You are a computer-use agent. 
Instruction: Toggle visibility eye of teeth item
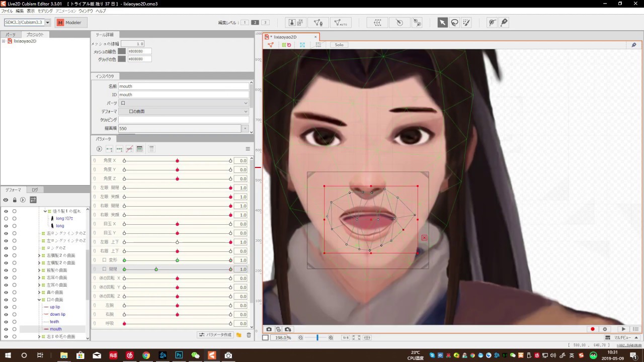coord(6,322)
